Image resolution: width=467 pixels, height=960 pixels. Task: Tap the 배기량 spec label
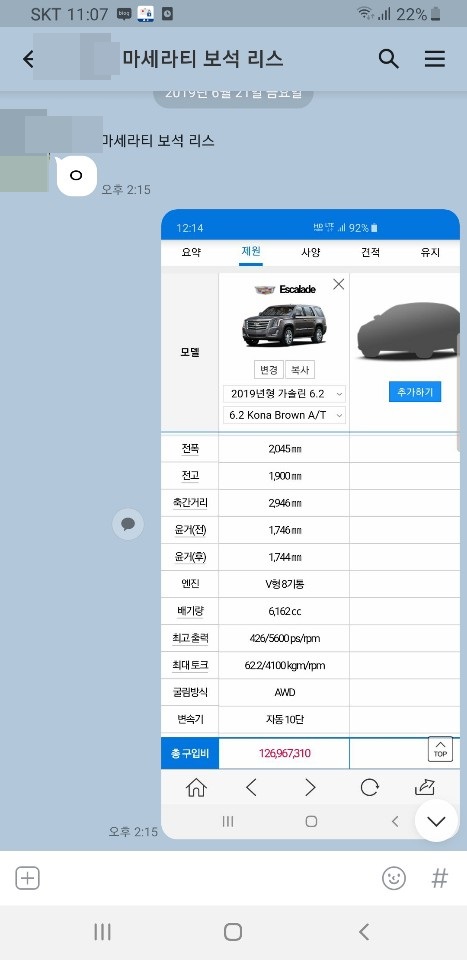[190, 611]
